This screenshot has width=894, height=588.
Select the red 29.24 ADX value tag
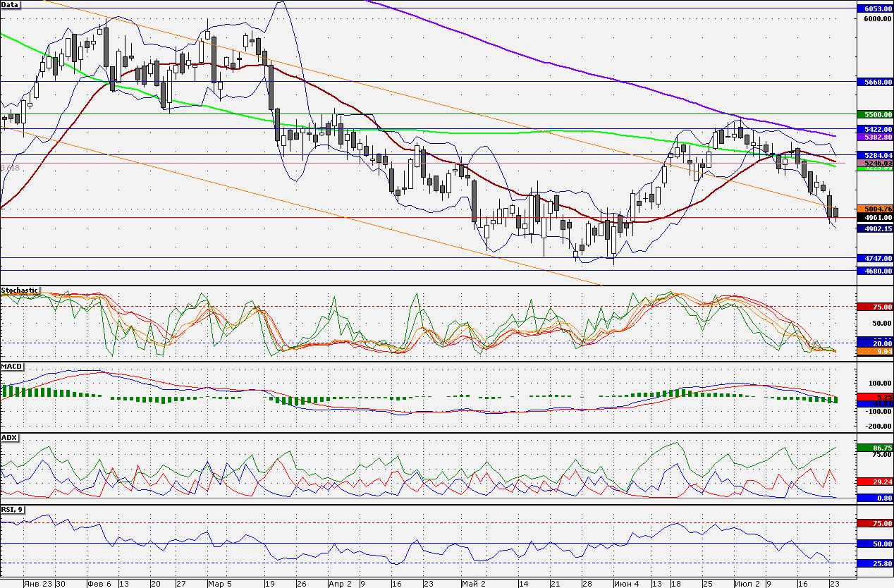coord(874,481)
